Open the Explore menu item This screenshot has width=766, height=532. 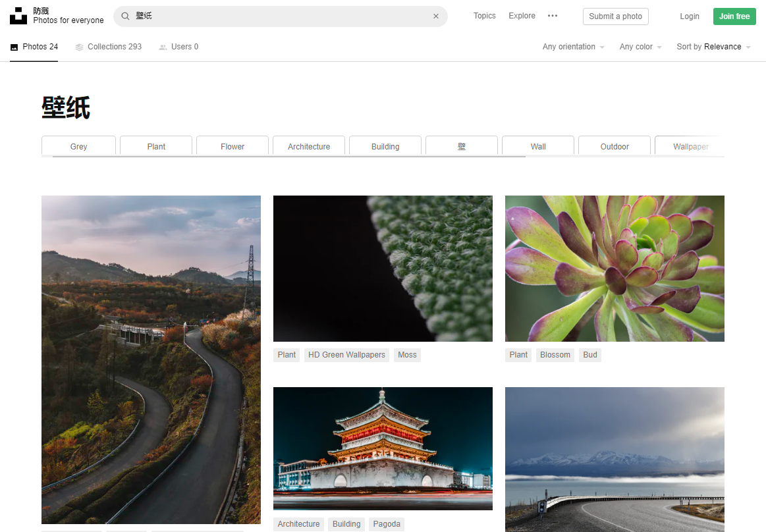tap(522, 16)
